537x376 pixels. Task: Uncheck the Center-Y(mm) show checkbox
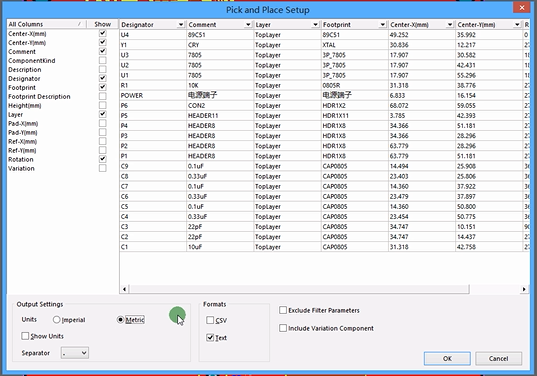click(102, 42)
